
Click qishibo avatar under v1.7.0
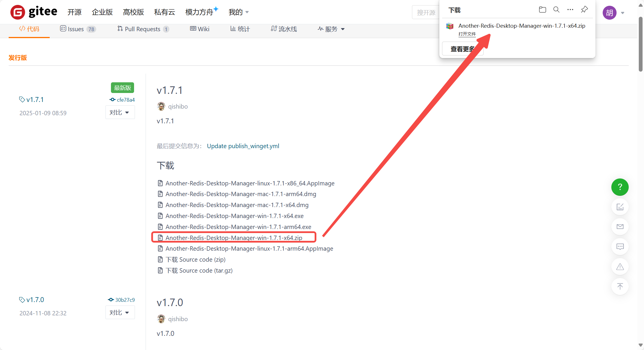pos(161,319)
